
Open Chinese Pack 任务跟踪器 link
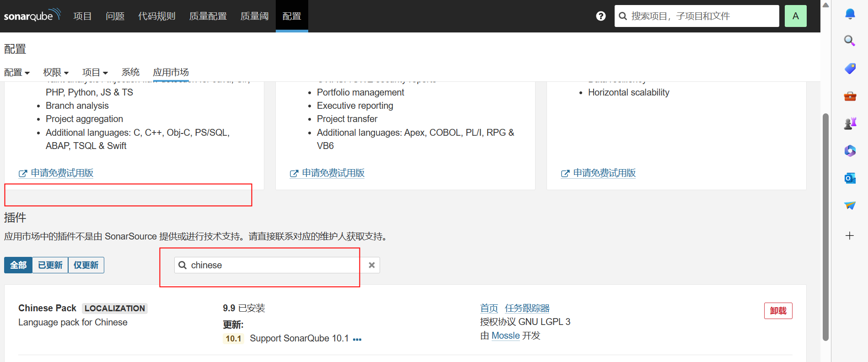[x=527, y=309]
